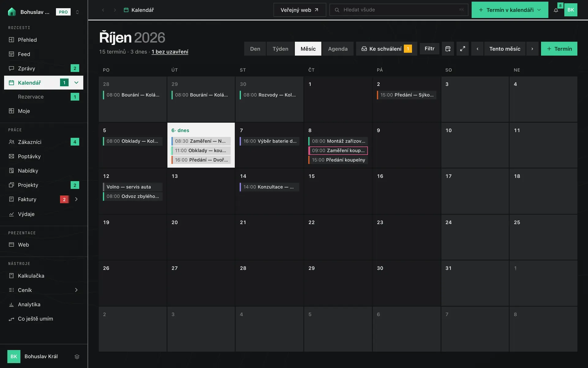This screenshot has height=368, width=588.
Task: Open the Filtr button
Action: tap(429, 48)
